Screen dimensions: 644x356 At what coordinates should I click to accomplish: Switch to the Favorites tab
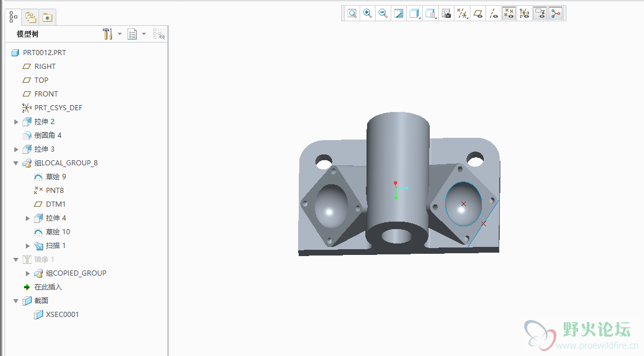[x=48, y=17]
